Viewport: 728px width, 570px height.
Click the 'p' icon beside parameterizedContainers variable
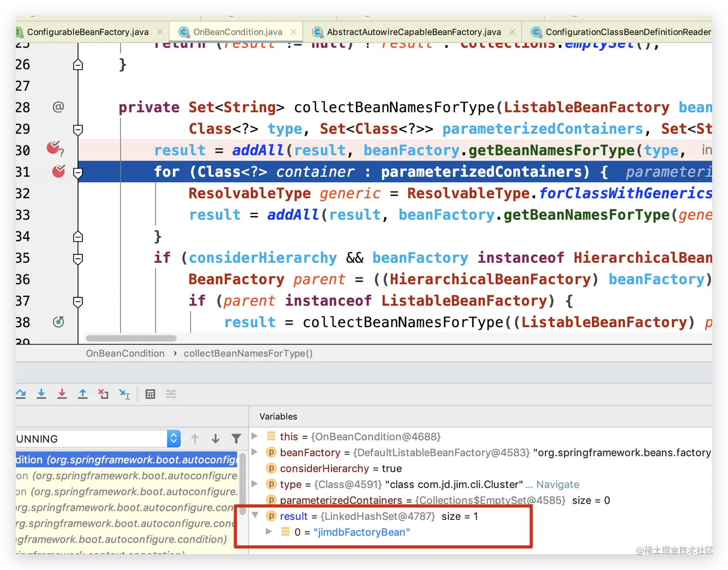[272, 500]
